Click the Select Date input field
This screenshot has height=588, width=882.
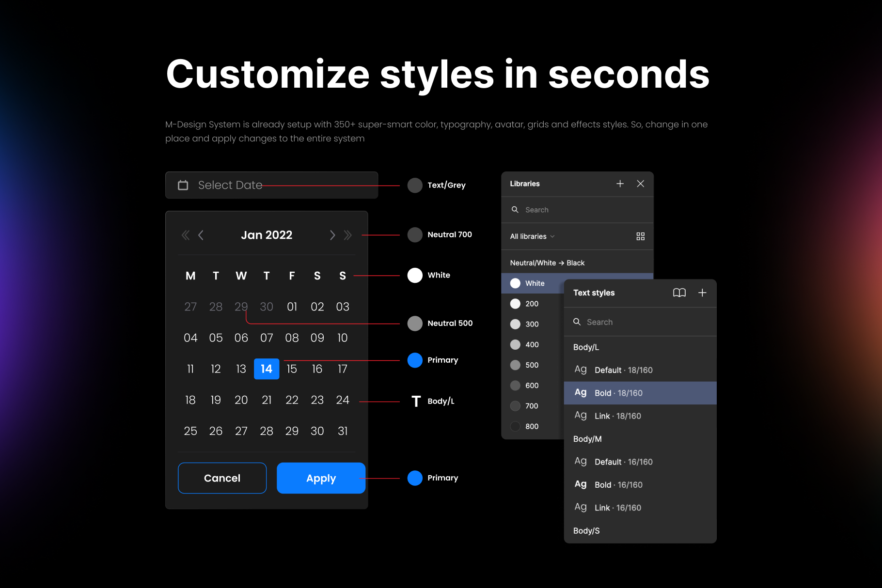tap(271, 185)
